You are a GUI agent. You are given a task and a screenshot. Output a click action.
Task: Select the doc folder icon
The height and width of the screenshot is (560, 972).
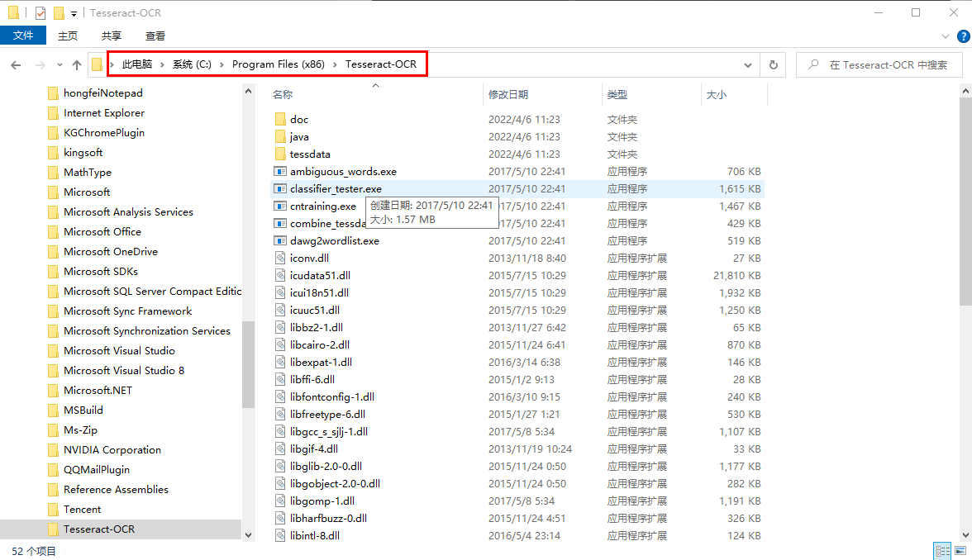280,119
